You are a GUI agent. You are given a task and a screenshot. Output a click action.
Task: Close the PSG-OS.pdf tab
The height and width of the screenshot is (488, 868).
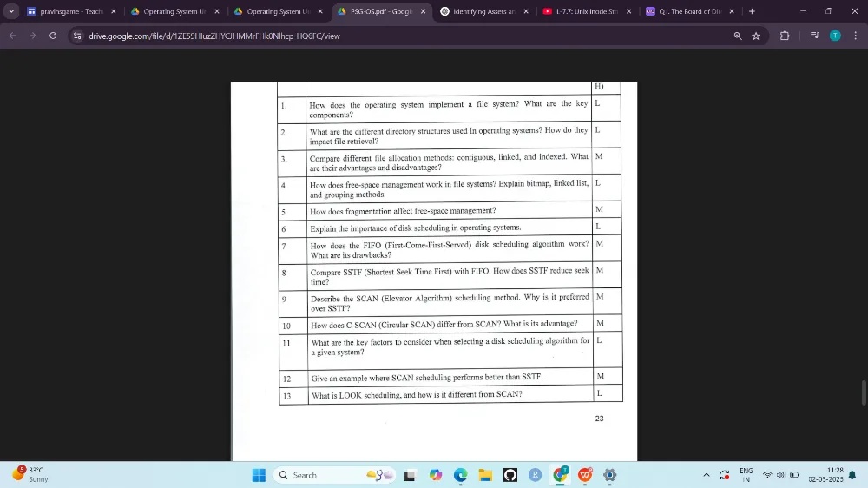[x=423, y=11]
